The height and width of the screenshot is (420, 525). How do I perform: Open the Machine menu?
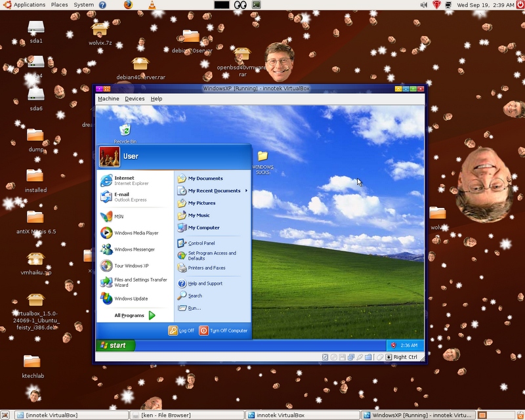coord(108,99)
